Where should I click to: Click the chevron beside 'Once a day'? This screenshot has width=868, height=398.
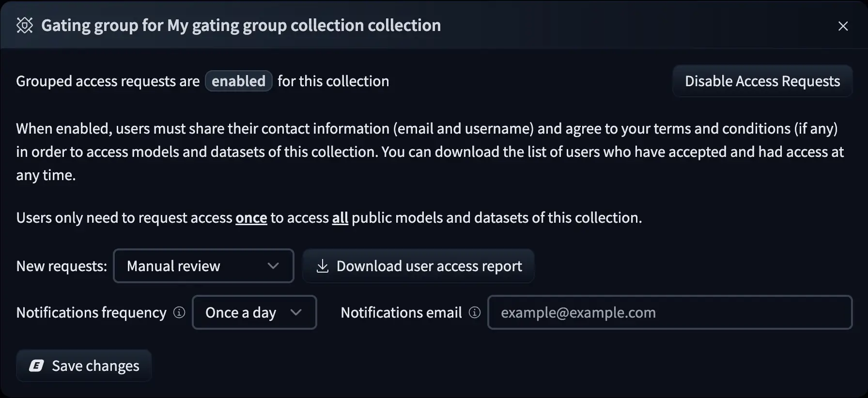[x=296, y=312]
